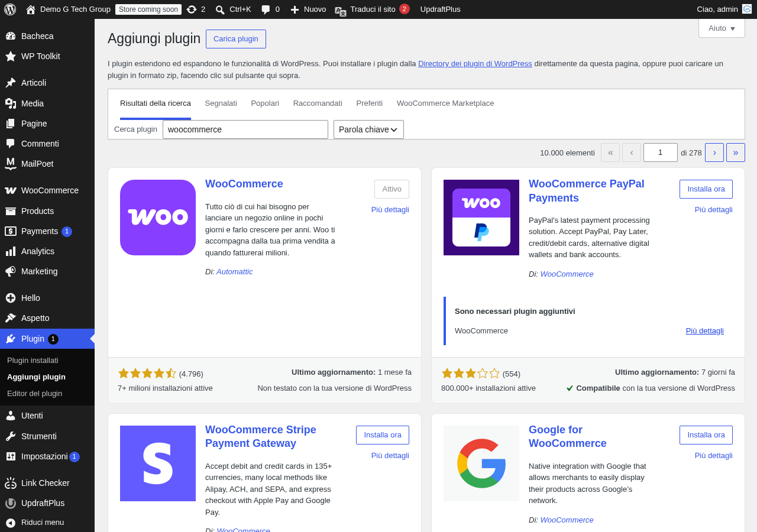Viewport: 757px width, 532px height.
Task: Open the UpdraftPlus admin bar menu
Action: [441, 9]
